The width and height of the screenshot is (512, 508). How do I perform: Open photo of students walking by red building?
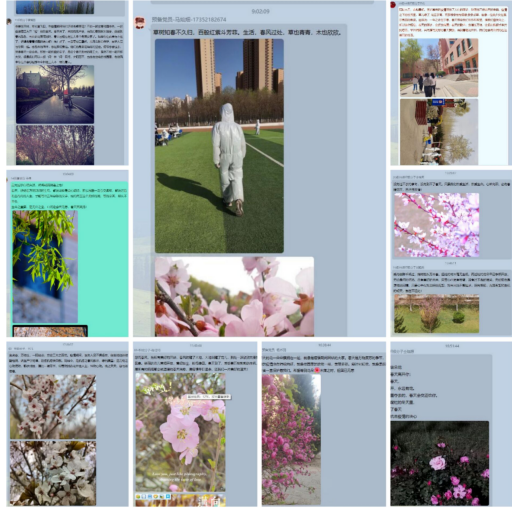tap(439, 68)
